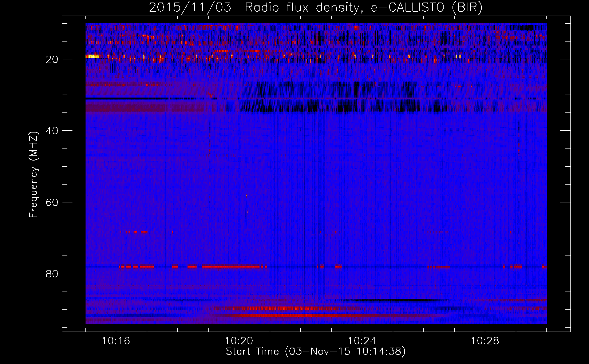The image size is (589, 364).
Task: Click the 10:28 time tick label
Action: pos(485,341)
